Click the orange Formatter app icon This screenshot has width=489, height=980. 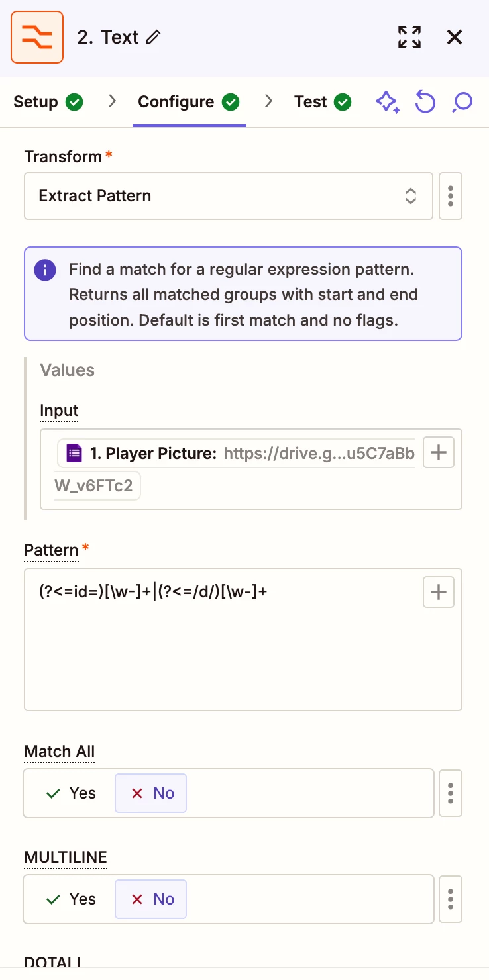point(37,37)
